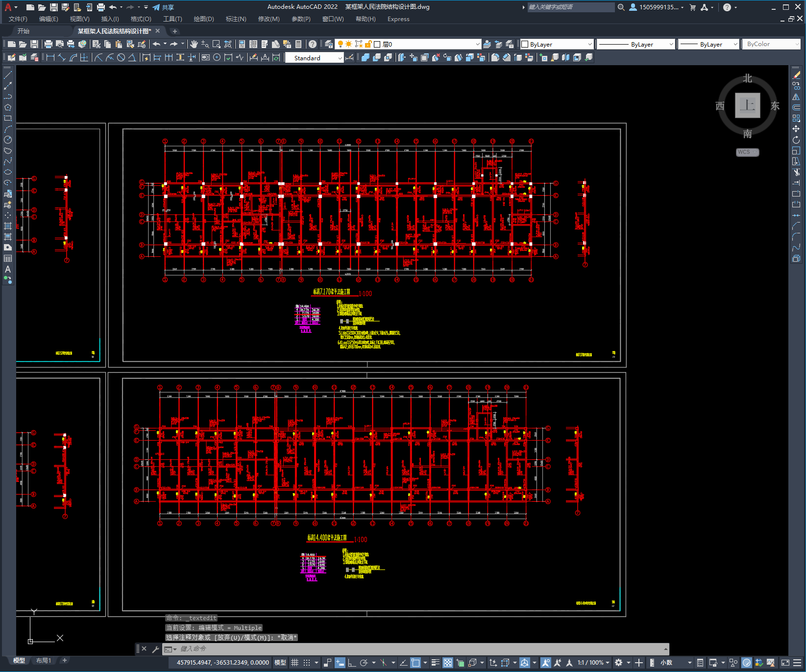Select the Hatch tool in the draw toolbar

coord(8,226)
